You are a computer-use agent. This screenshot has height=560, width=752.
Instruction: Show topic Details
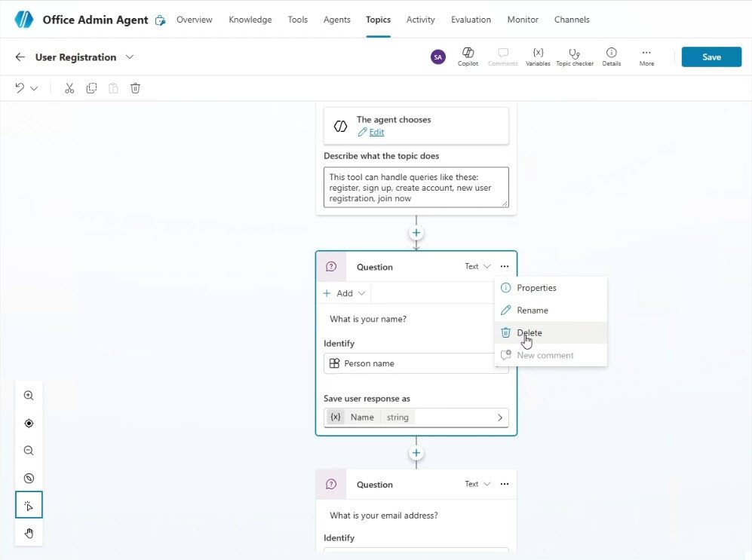612,57
